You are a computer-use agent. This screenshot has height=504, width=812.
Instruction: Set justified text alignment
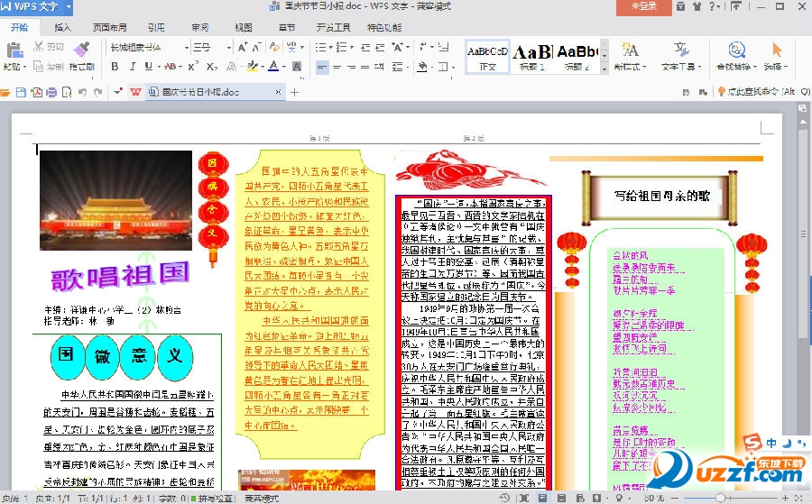tap(365, 67)
